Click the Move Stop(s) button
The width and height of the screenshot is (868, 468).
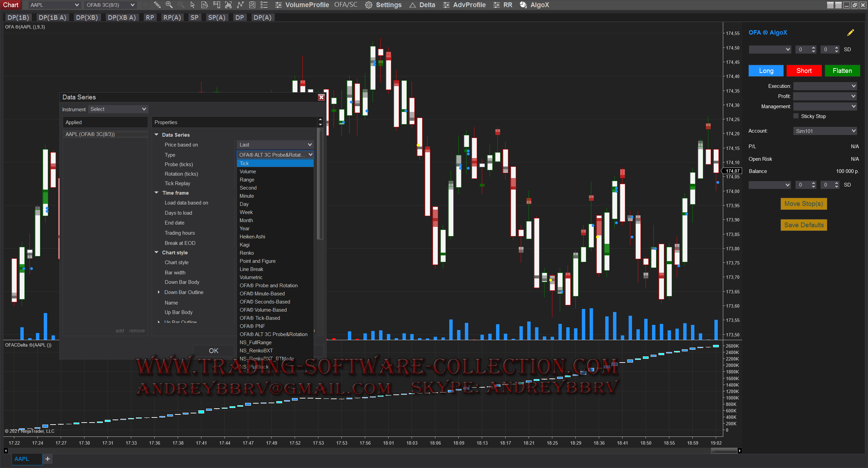[804, 204]
